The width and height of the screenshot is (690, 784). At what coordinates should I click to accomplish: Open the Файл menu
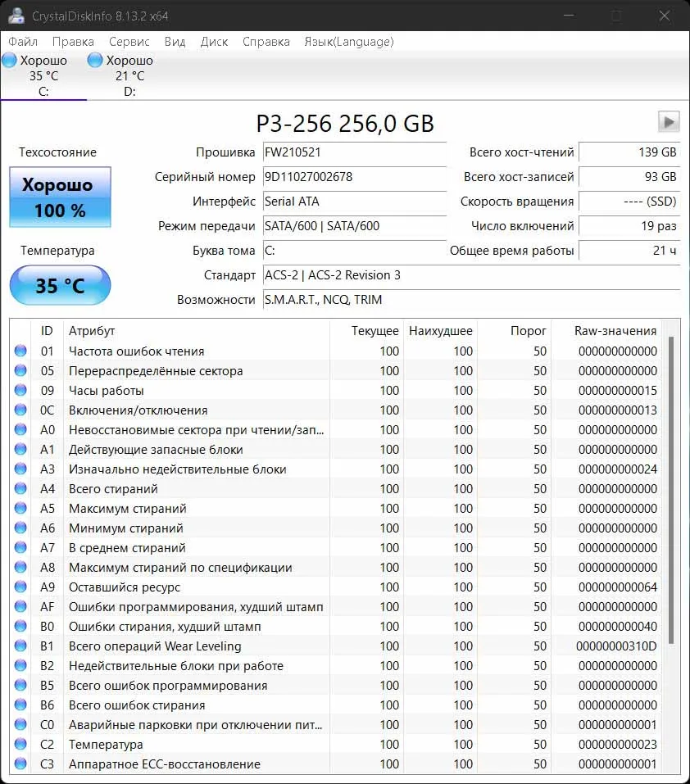point(23,42)
